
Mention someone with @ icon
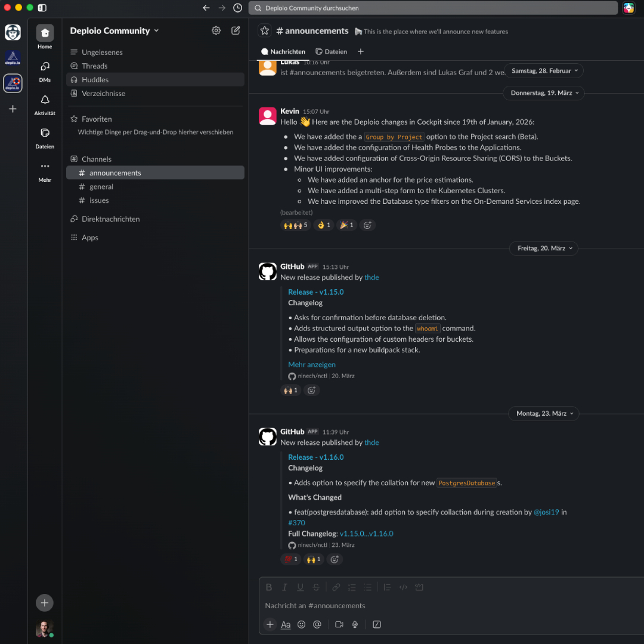pyautogui.click(x=317, y=624)
